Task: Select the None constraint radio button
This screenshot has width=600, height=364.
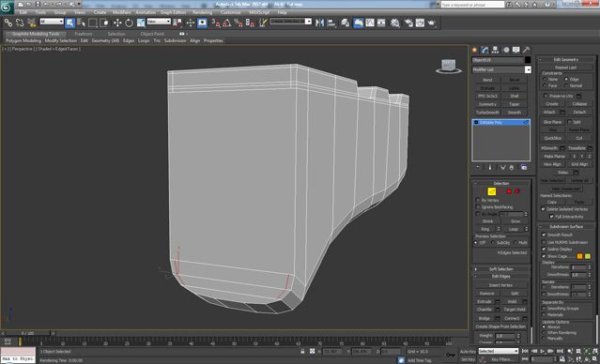Action: point(545,79)
